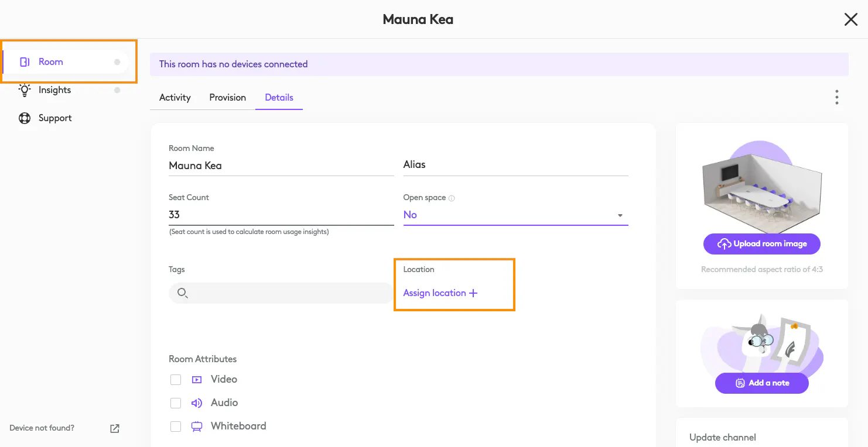
Task: Enable the Video room attribute checkbox
Action: (176, 380)
